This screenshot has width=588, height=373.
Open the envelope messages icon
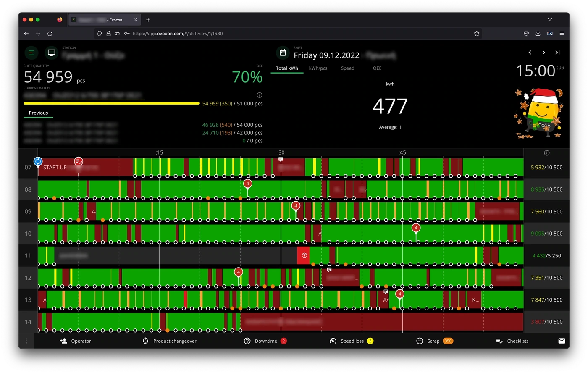coord(562,341)
